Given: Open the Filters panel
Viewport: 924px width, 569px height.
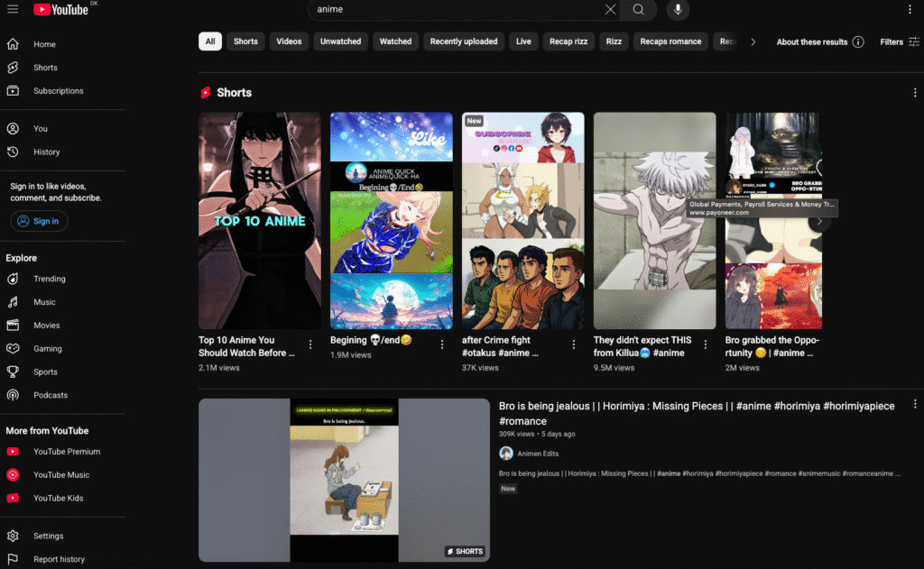Looking at the screenshot, I should coord(900,41).
